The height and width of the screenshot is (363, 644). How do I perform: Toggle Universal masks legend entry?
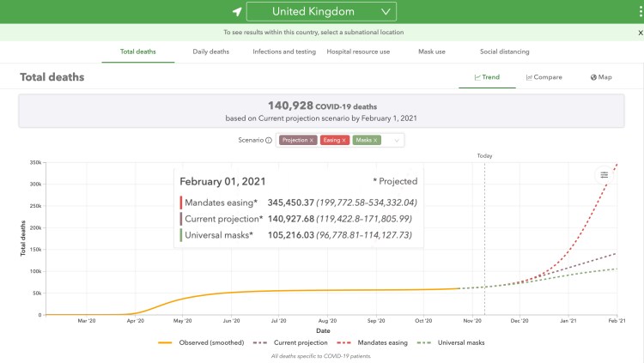[451, 343]
